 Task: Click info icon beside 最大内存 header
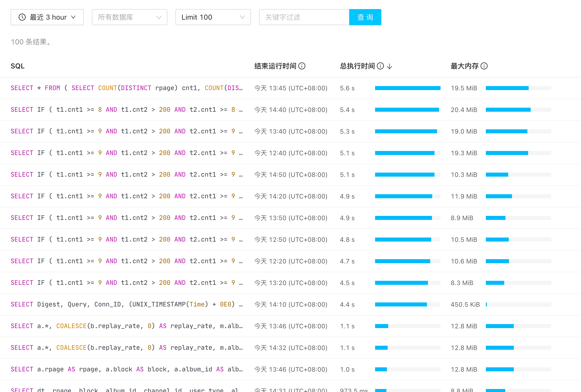(x=484, y=66)
